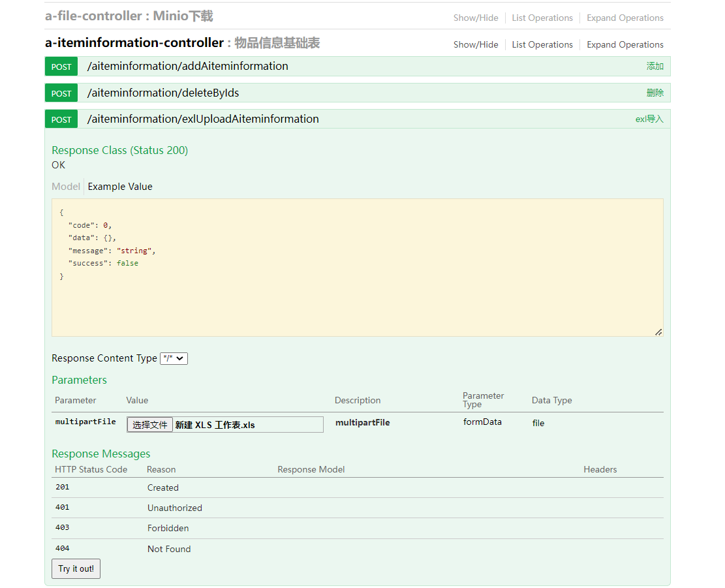Switch to the Example Value tab
Viewport: 725px width, 588px height.
click(x=120, y=187)
